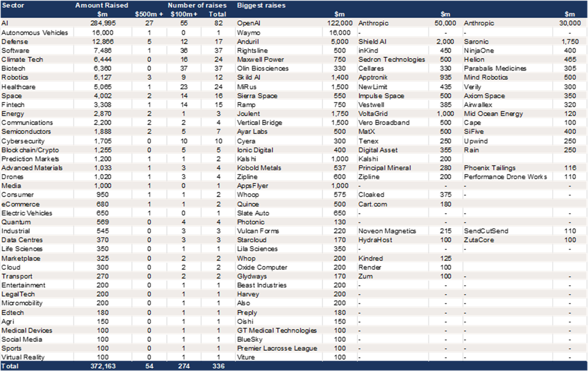The width and height of the screenshot is (588, 371).
Task: Click the 'Mid Ocean Energy' cell
Action: (493, 114)
